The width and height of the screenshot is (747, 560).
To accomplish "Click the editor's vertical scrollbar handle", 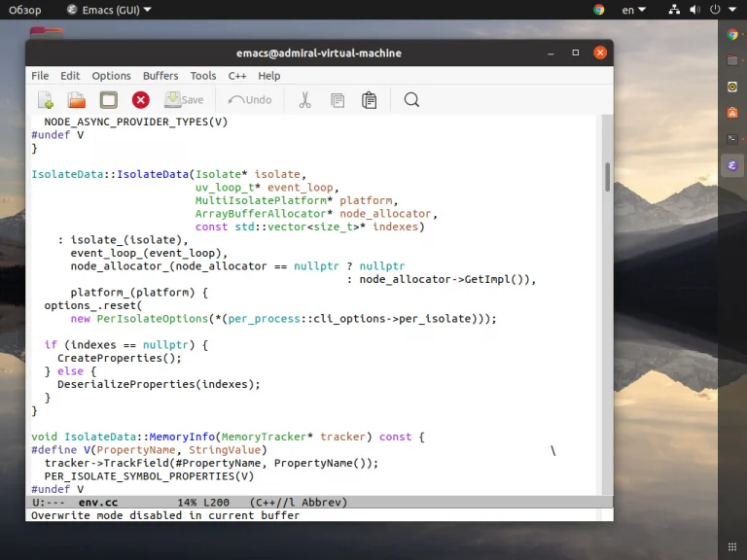I will click(x=607, y=177).
